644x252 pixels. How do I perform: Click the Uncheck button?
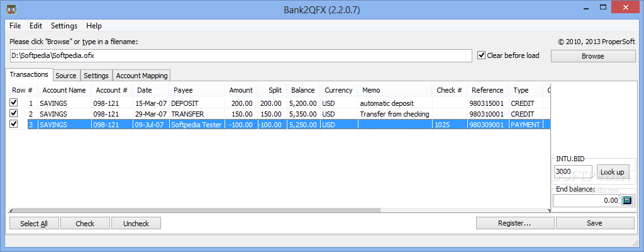point(136,224)
